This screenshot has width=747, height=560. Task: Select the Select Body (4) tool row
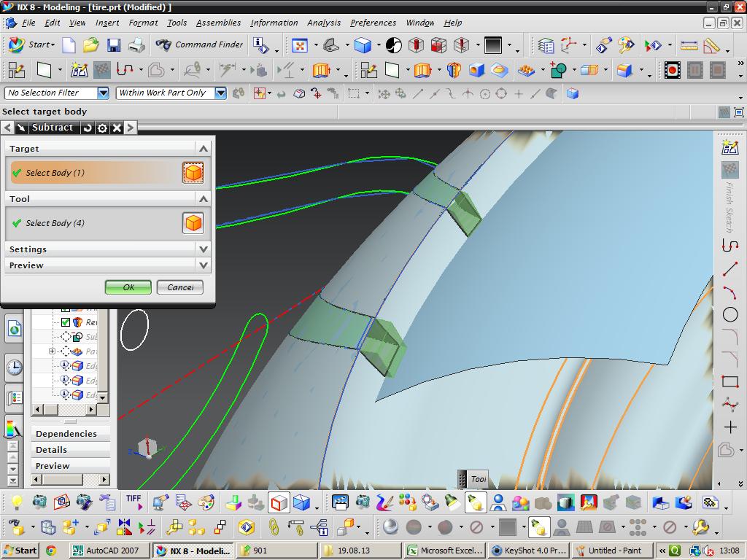click(107, 223)
